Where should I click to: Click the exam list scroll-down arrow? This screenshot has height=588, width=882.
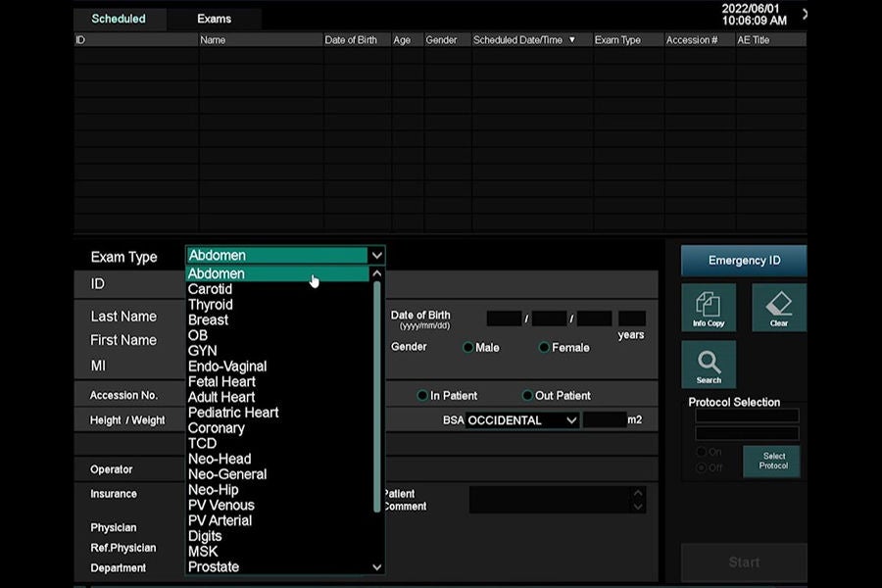[x=377, y=567]
